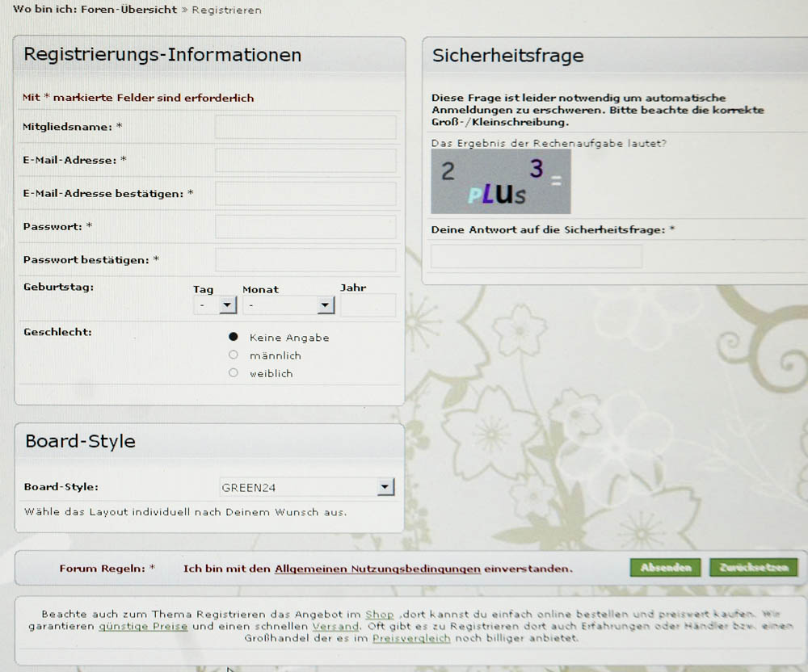This screenshot has width=808, height=672.
Task: Click the Jahr birthday input field
Action: pos(368,305)
